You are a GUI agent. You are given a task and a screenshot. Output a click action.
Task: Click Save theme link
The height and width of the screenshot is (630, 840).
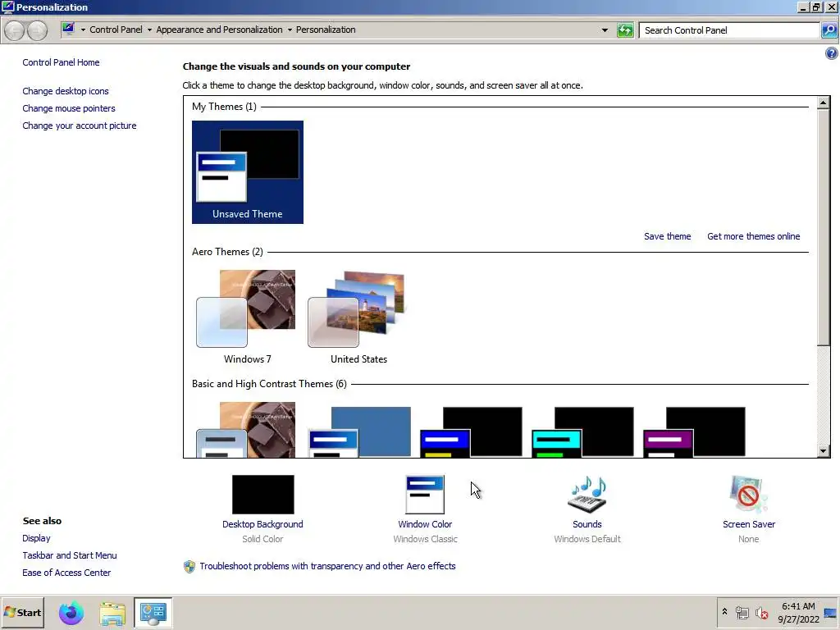coord(667,236)
